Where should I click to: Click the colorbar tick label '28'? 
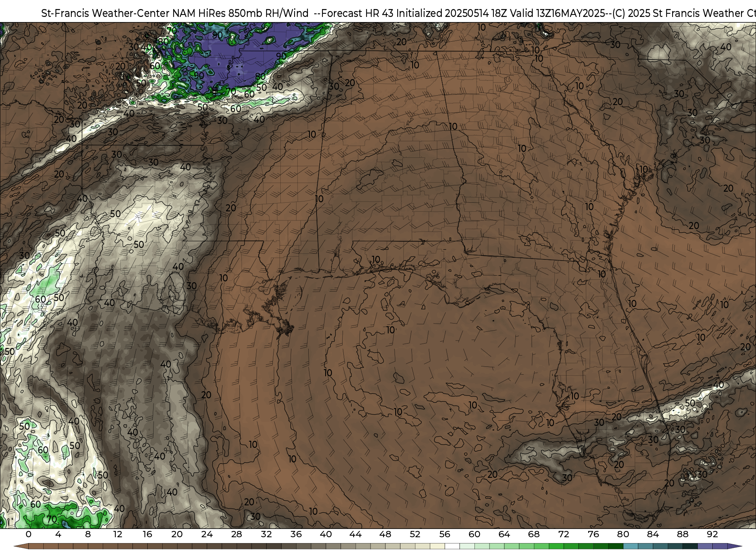point(237,534)
